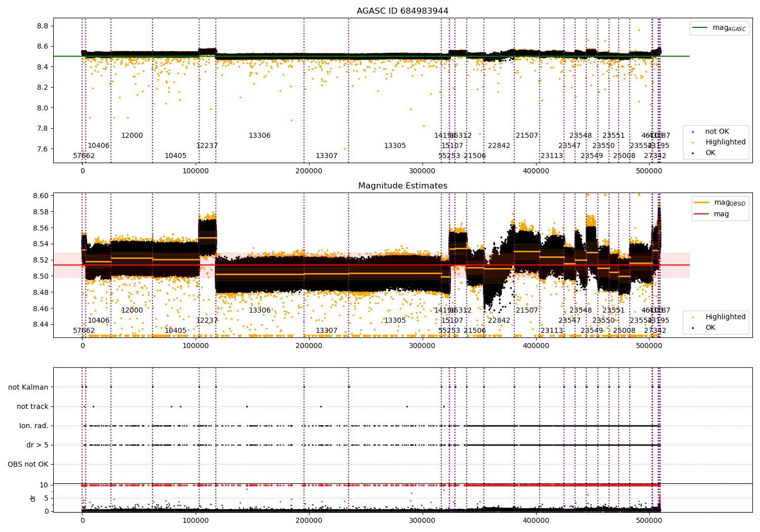Viewport: 760px width, 532px height.
Task: Click obsid label 23548 in top plot
Action: click(581, 136)
